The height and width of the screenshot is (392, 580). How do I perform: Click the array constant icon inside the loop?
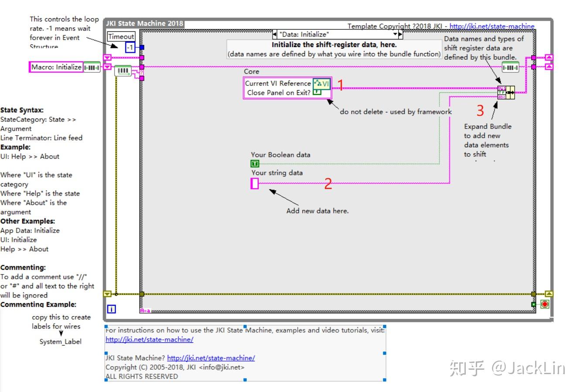tap(123, 70)
